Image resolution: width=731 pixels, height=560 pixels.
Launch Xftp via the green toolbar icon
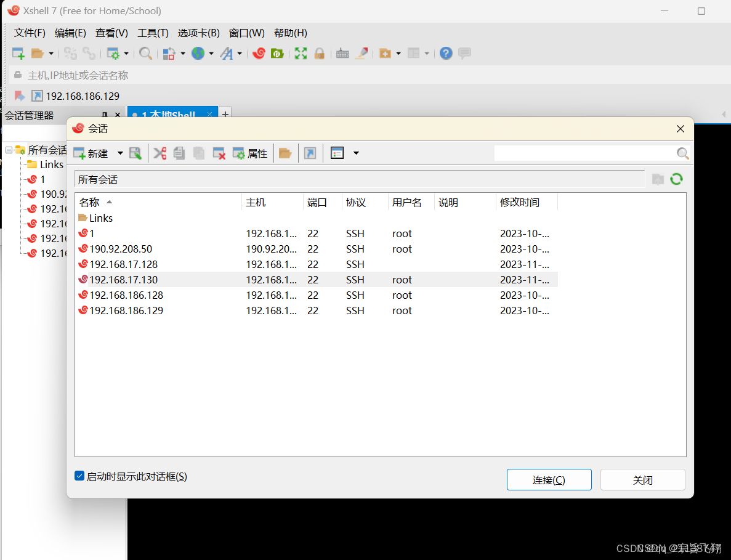pos(277,53)
